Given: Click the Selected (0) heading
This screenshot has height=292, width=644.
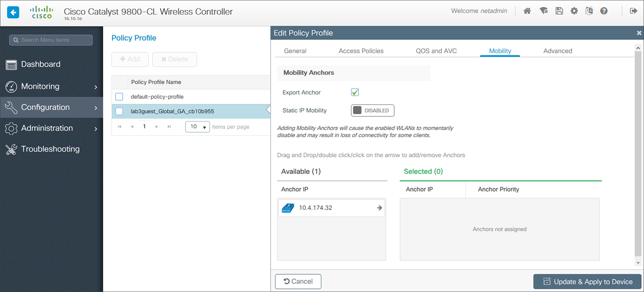Looking at the screenshot, I should [423, 171].
